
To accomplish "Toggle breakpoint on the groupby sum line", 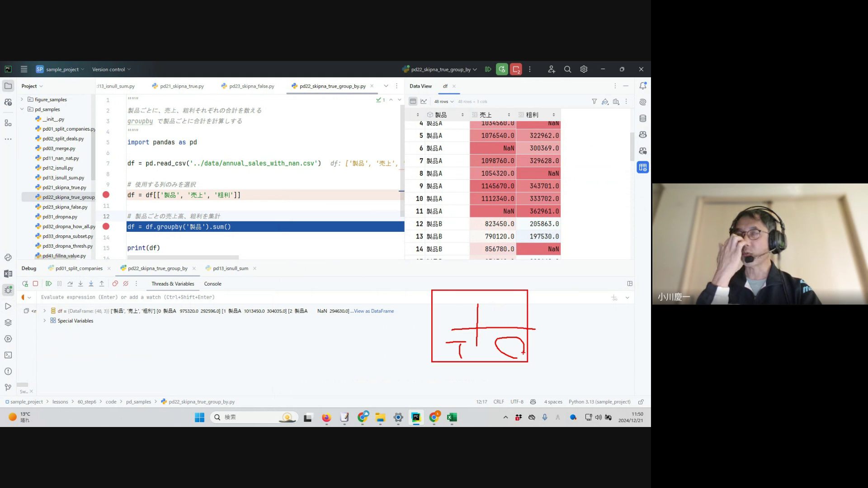I will coord(106,226).
